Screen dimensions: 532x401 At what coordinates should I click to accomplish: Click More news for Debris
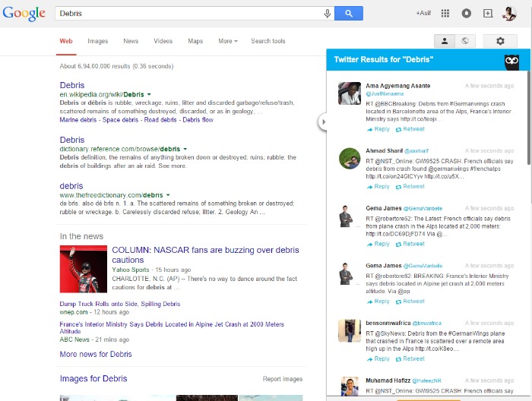tap(96, 354)
